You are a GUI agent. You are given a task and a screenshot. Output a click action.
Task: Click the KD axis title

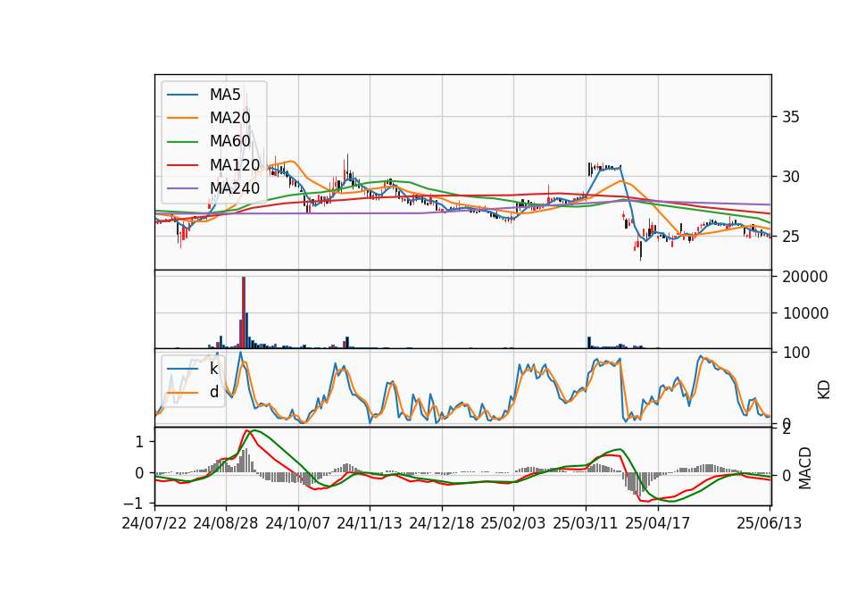point(824,389)
